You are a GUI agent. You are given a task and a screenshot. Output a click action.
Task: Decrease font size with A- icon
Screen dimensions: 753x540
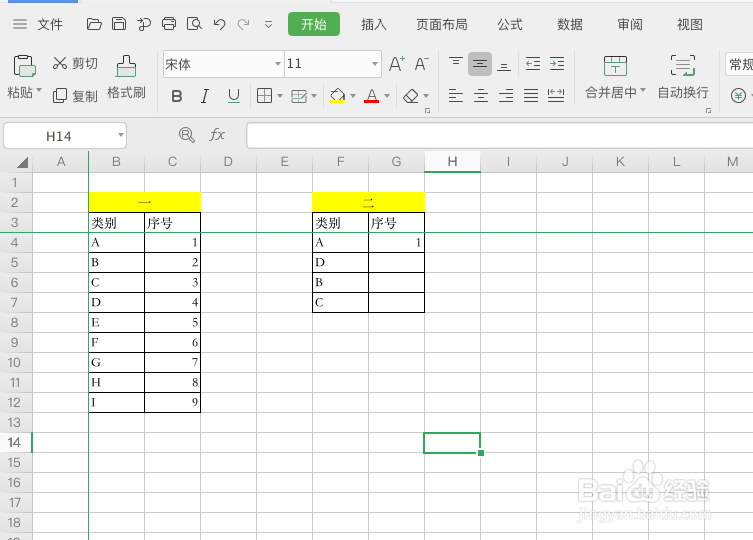(x=421, y=64)
